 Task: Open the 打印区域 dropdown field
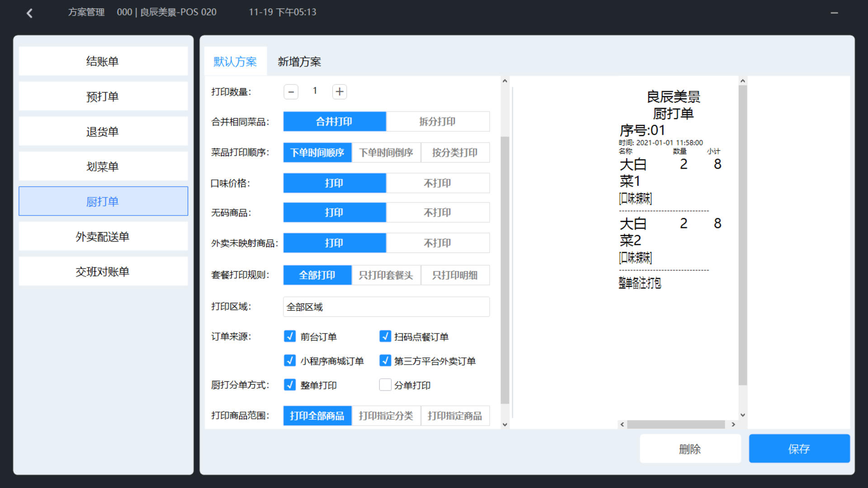(x=386, y=307)
